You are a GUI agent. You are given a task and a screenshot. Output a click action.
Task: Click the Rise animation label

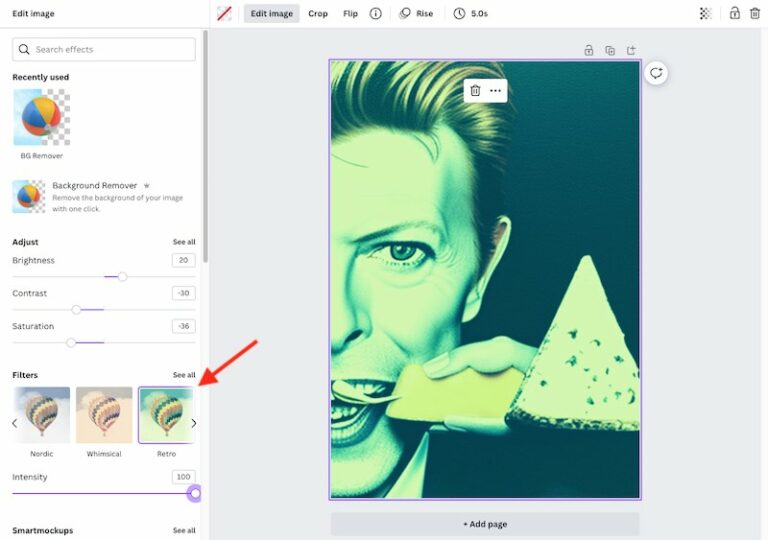tap(425, 14)
